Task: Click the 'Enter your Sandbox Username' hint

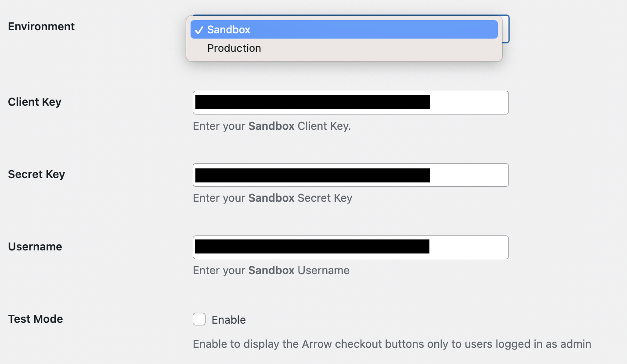Action: [x=271, y=270]
